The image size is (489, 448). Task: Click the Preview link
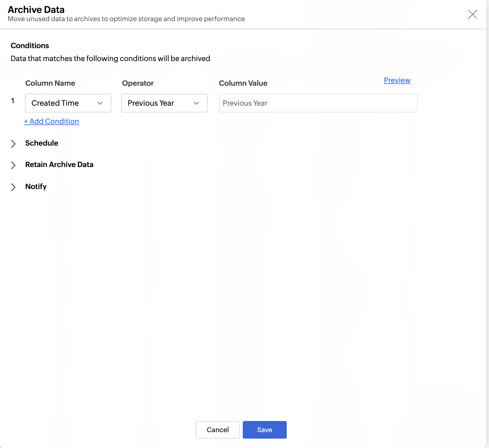[397, 80]
